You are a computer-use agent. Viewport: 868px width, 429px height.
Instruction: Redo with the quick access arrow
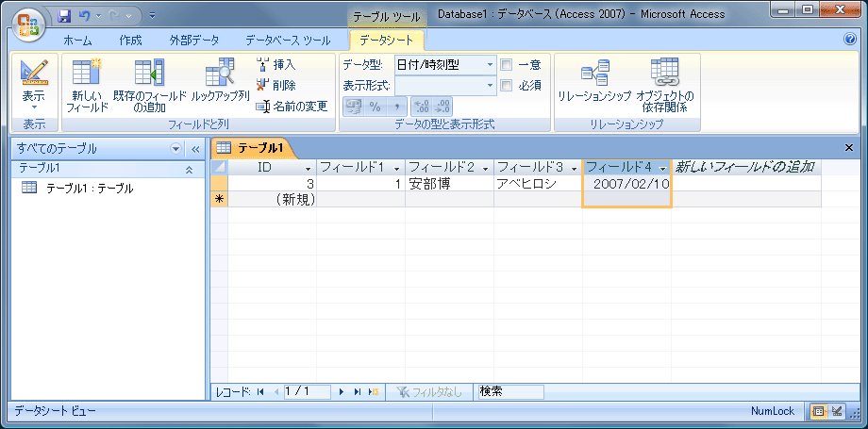pyautogui.click(x=113, y=16)
